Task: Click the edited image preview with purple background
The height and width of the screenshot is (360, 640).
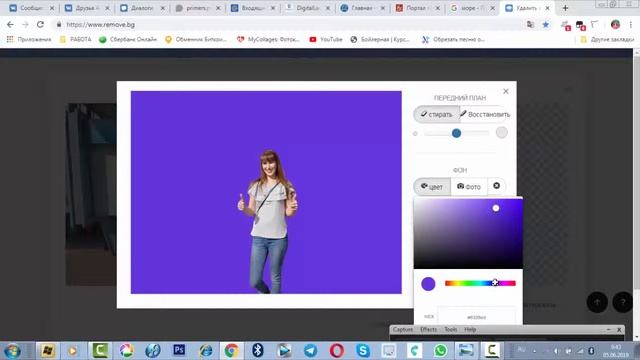Action: (x=266, y=192)
